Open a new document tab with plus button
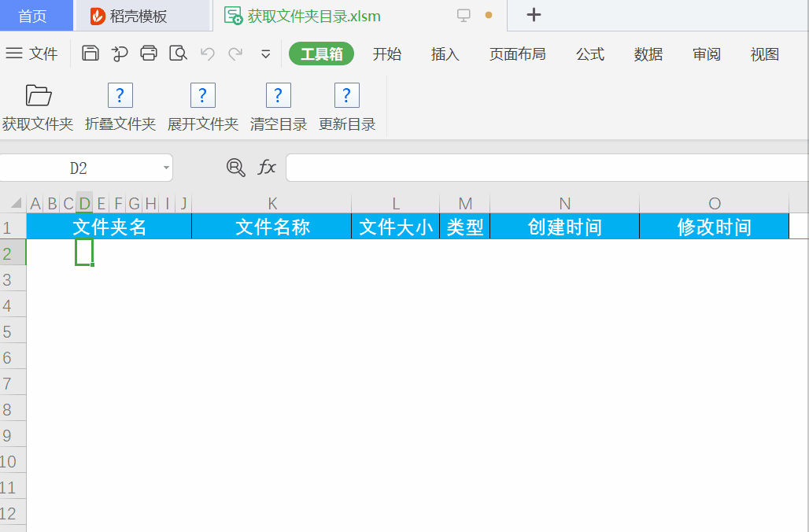The height and width of the screenshot is (532, 809). (x=534, y=15)
